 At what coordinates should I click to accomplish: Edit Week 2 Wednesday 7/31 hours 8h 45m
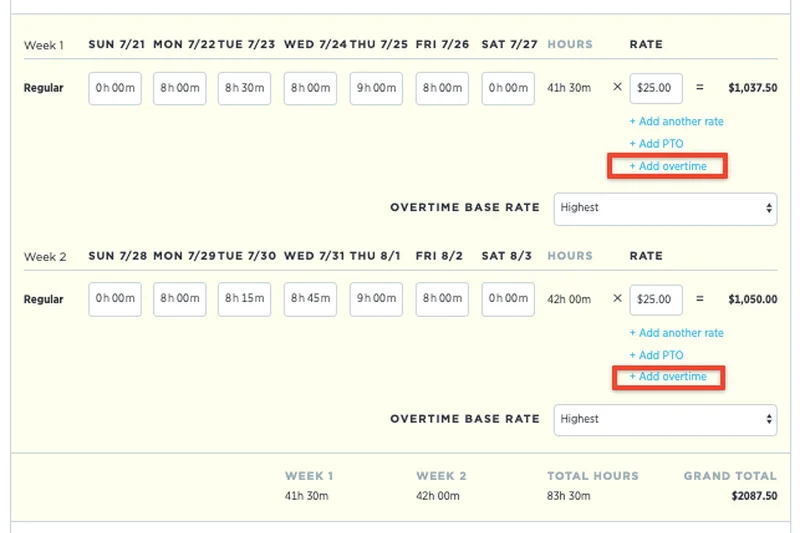pyautogui.click(x=310, y=299)
